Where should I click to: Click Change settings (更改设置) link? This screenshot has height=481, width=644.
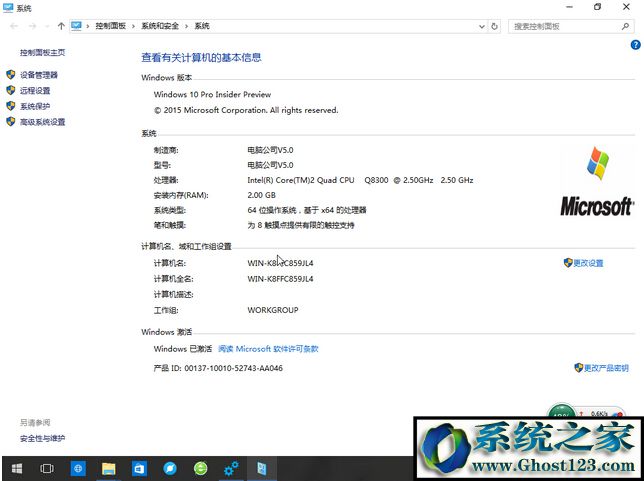[588, 263]
